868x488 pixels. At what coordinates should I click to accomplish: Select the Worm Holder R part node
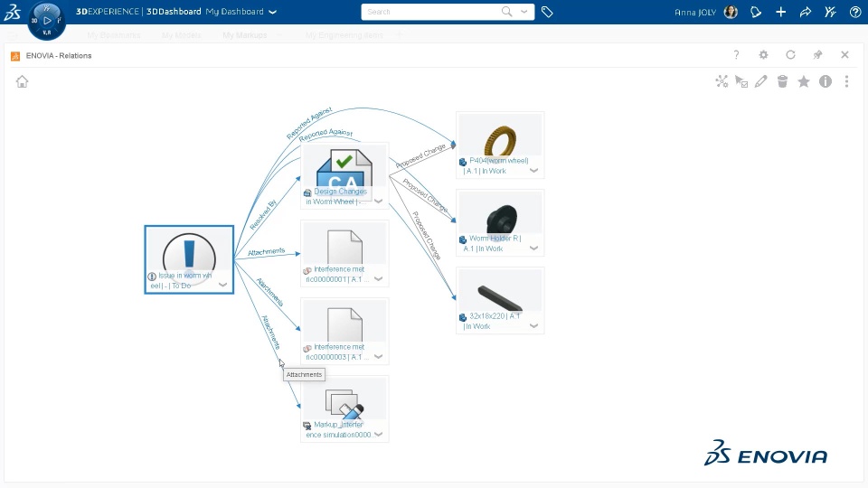click(x=500, y=222)
